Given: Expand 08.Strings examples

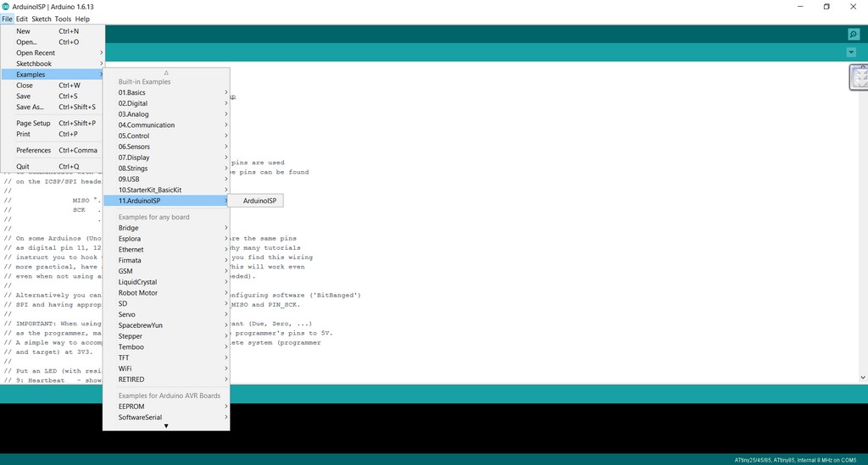Looking at the screenshot, I should (x=166, y=169).
